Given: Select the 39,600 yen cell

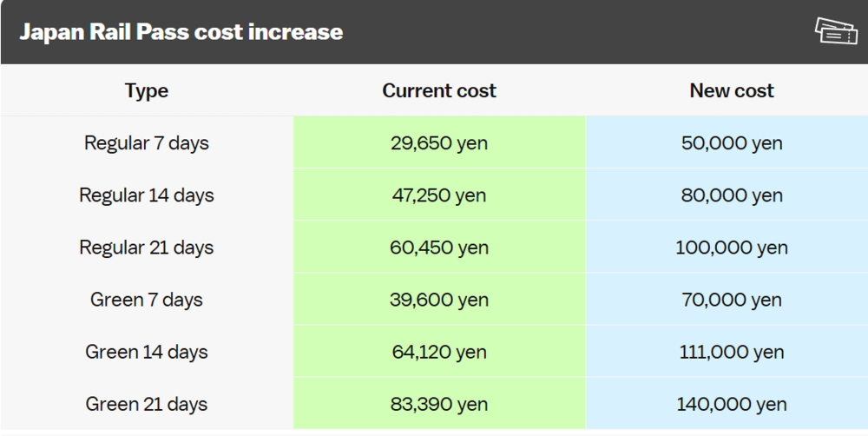Looking at the screenshot, I should point(439,299).
